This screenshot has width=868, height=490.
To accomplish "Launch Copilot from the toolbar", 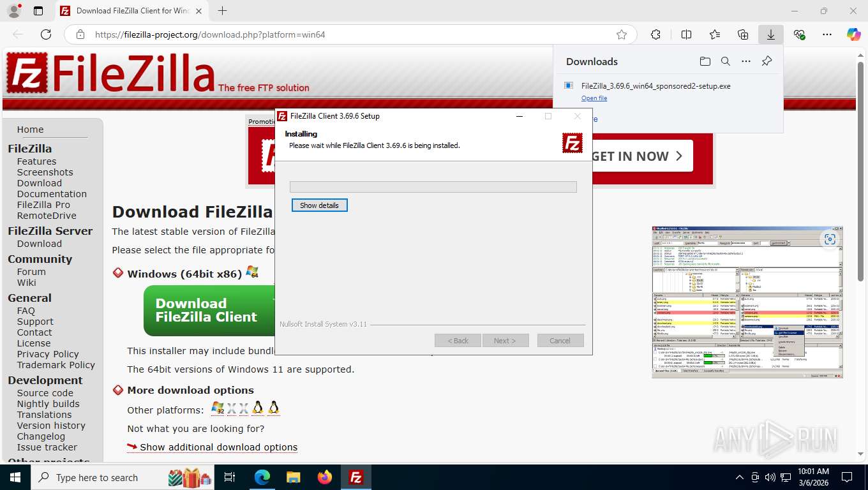I will [853, 34].
